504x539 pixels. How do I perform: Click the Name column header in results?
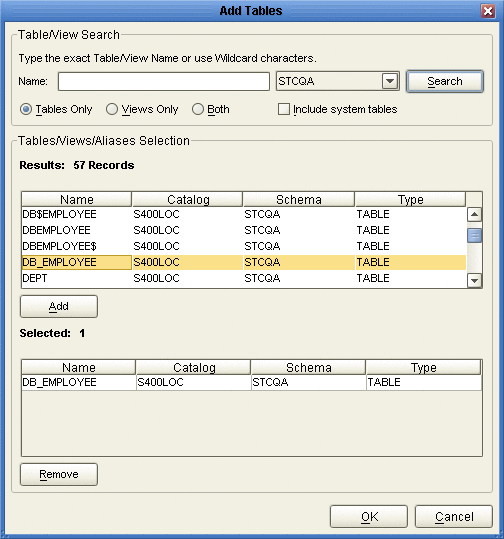click(x=77, y=199)
